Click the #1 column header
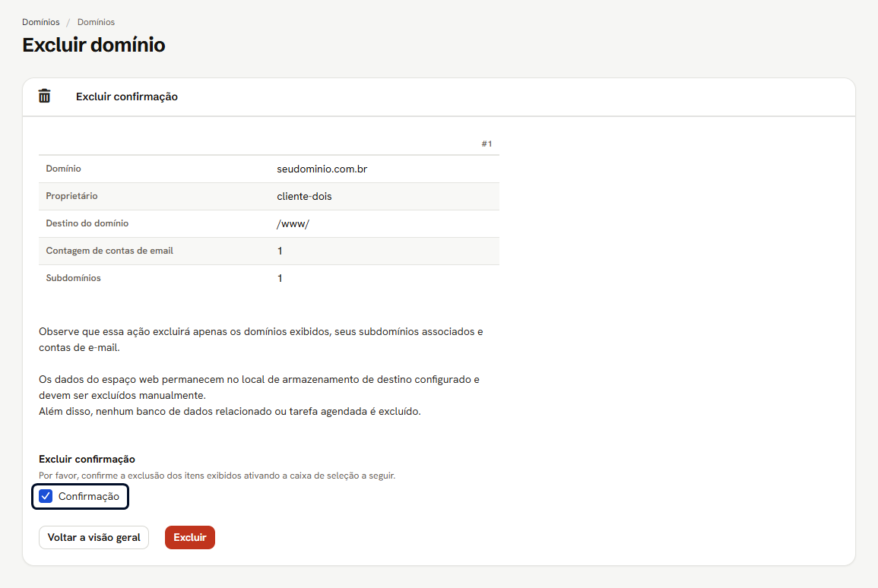This screenshot has height=588, width=878. coord(487,144)
